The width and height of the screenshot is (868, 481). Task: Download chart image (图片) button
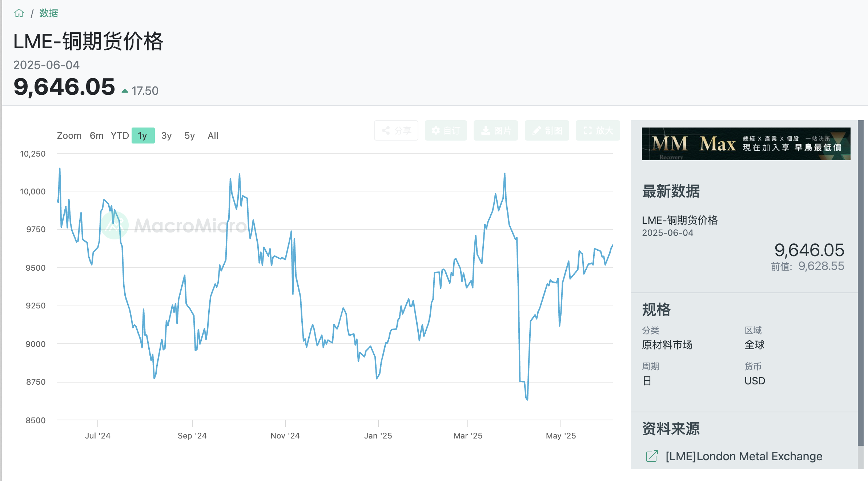tap(495, 130)
